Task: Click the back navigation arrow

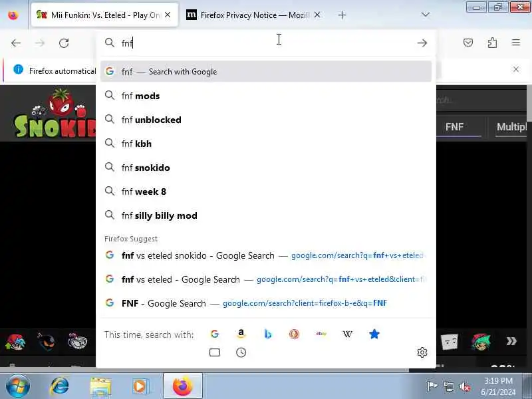Action: 16,43
